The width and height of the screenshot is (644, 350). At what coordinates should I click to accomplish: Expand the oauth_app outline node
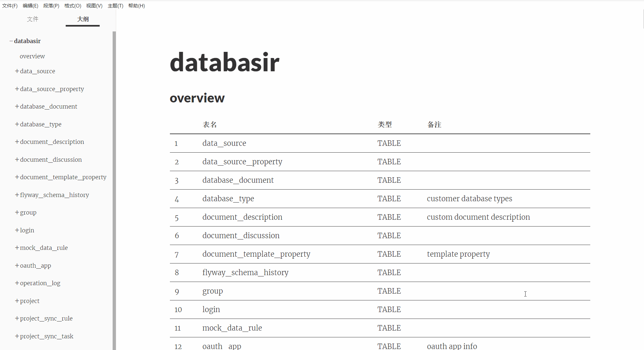(17, 265)
